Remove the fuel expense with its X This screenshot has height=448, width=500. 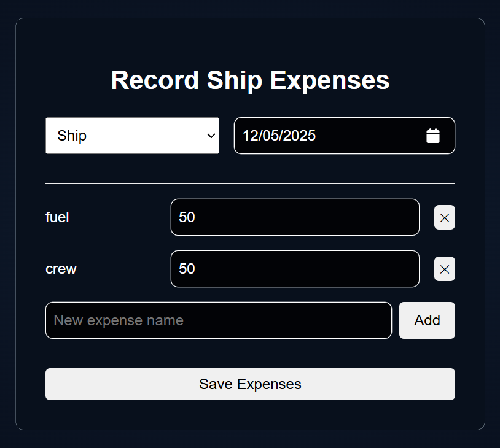click(445, 217)
